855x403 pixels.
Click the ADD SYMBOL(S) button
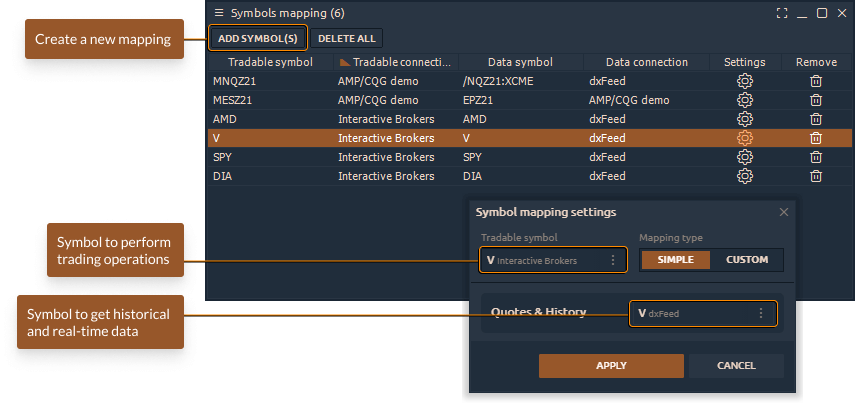(x=257, y=38)
